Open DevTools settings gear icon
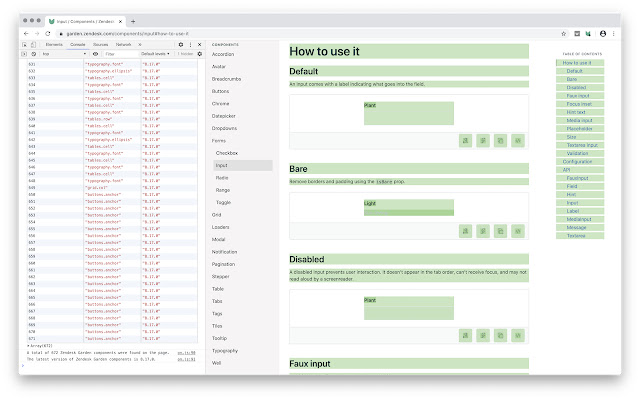Screen dimensions: 640x400 (180, 44)
